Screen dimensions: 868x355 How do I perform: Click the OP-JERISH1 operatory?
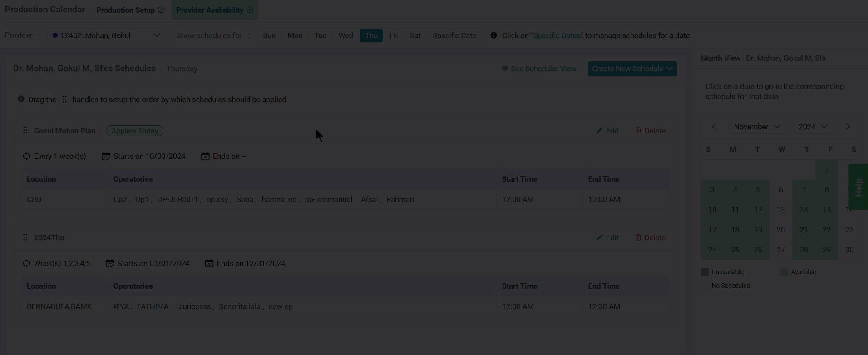tap(177, 199)
